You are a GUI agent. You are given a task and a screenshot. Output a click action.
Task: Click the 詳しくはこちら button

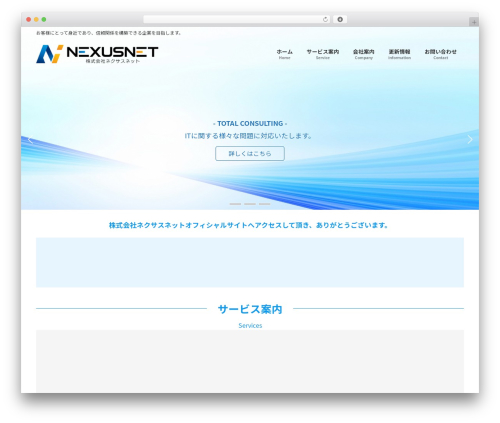pos(250,153)
